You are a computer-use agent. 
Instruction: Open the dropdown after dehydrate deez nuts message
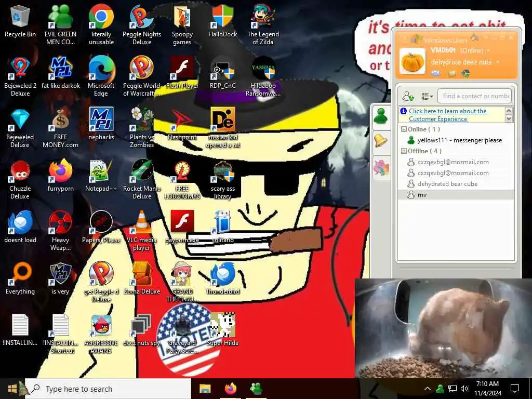coord(498,62)
